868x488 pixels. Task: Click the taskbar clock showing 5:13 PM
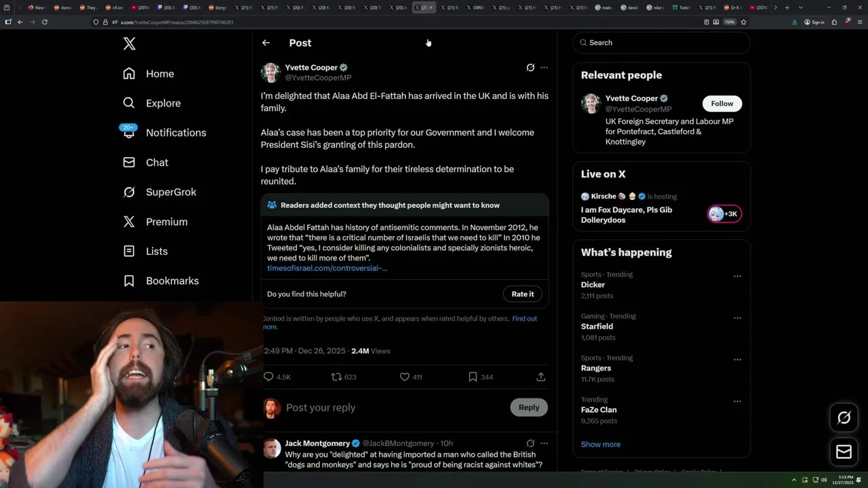pos(842,480)
